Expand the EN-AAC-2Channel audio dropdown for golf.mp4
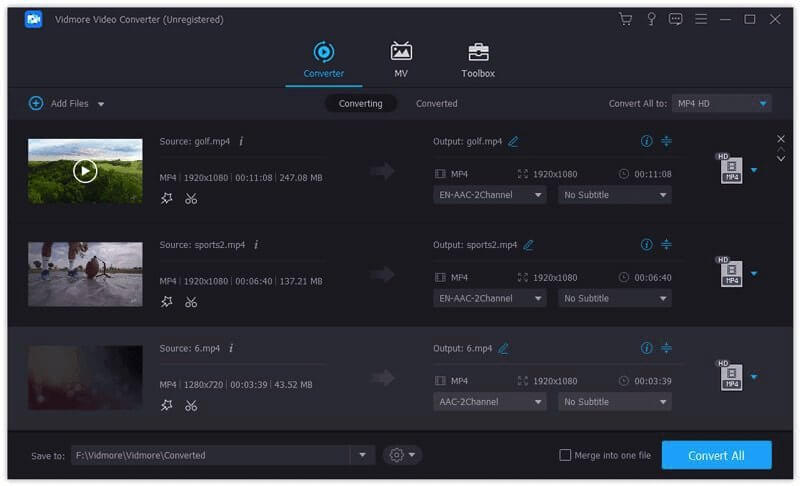The width and height of the screenshot is (800, 486). click(x=491, y=195)
